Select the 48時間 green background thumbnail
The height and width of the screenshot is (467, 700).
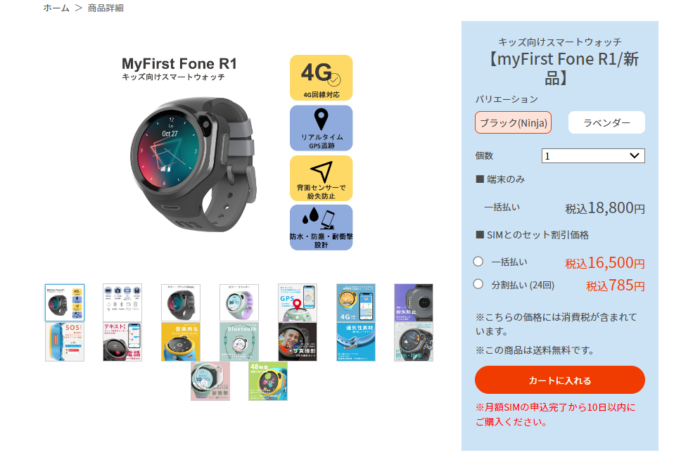tap(268, 381)
